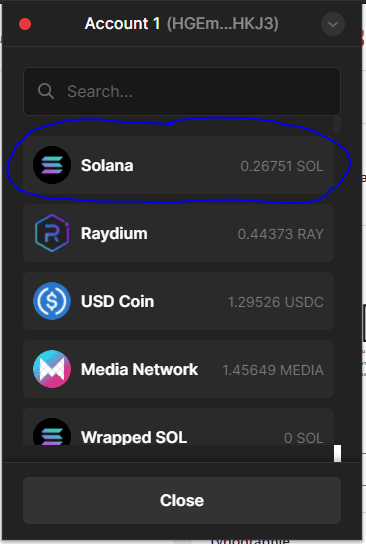Click the 0.26751 SOL balance
This screenshot has width=366, height=544.
(282, 166)
